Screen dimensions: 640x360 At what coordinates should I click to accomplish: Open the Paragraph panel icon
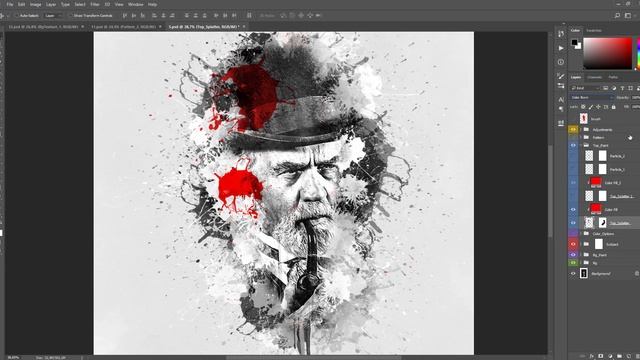point(561,109)
